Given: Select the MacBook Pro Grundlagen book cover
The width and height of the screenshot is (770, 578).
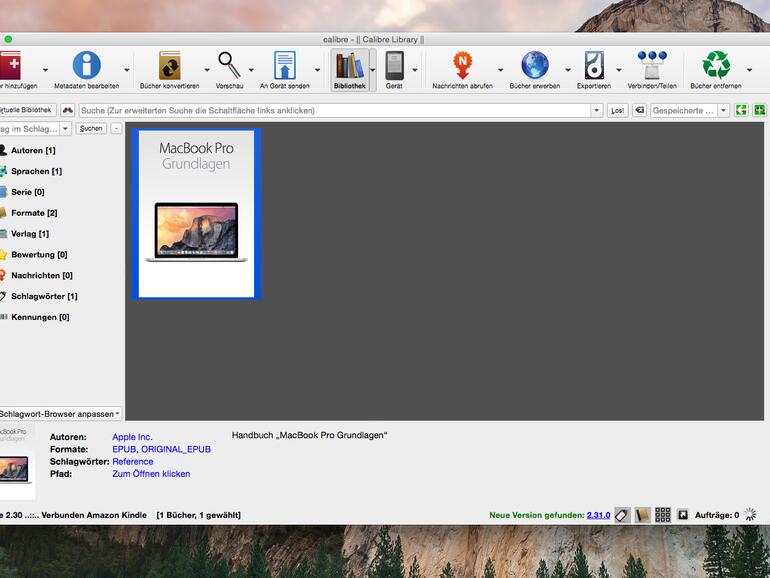Looking at the screenshot, I should pyautogui.click(x=196, y=214).
